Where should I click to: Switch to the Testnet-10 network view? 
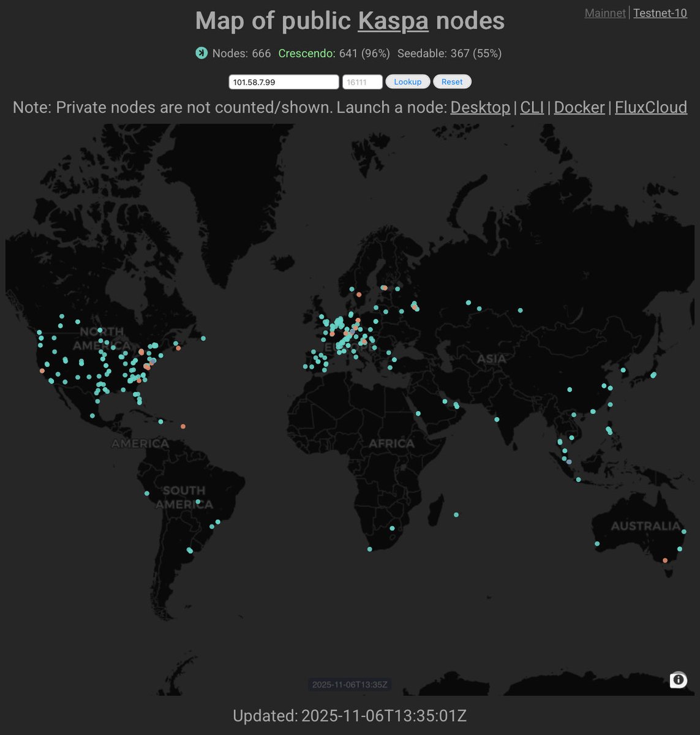[660, 13]
